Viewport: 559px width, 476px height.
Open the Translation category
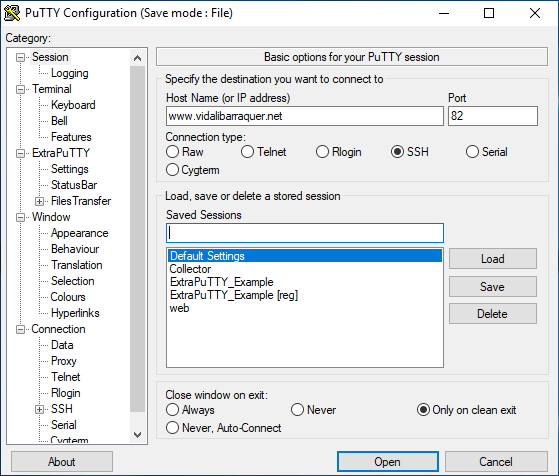click(x=77, y=265)
